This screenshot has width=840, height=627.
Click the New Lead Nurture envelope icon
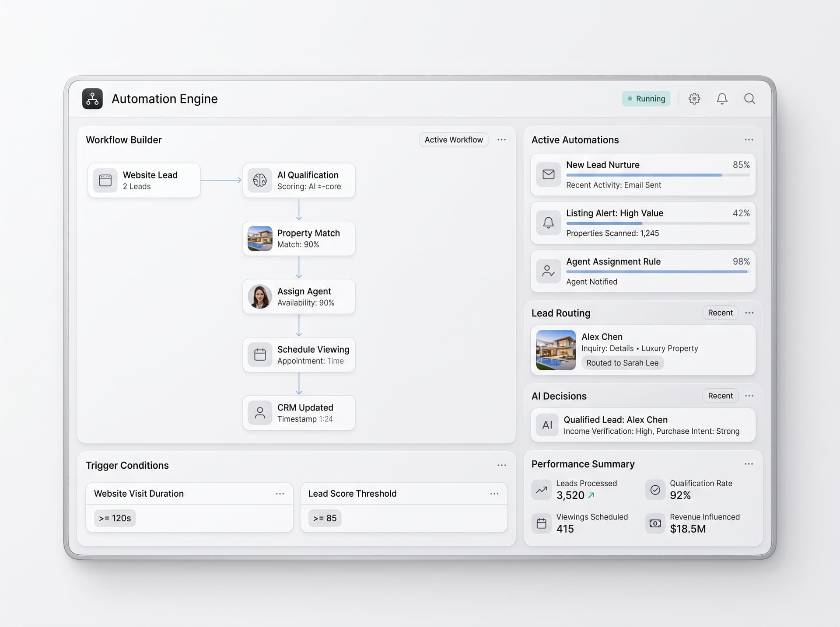click(548, 174)
